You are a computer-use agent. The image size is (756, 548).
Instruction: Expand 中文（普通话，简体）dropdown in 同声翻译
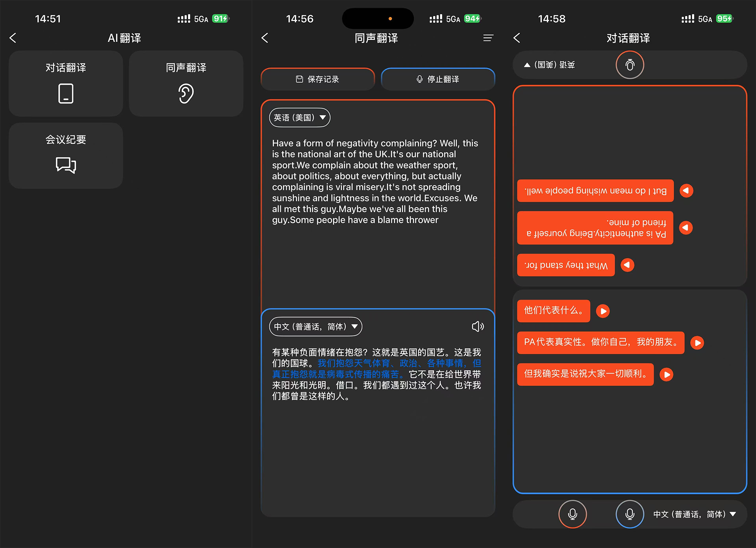[315, 326]
